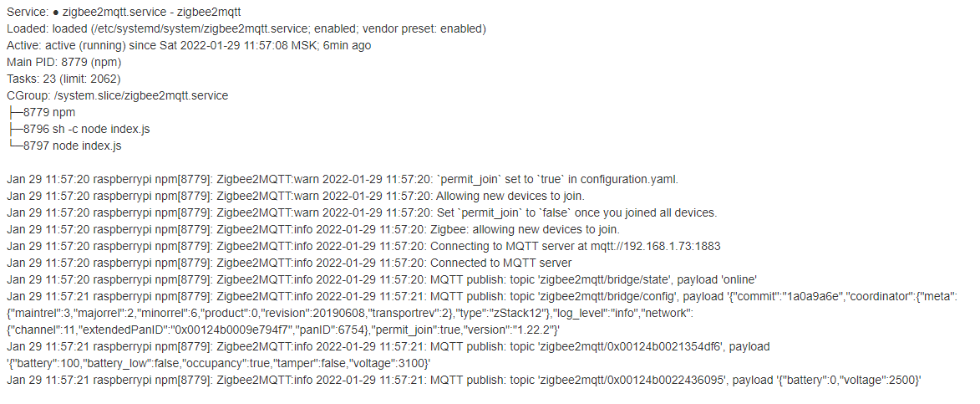The width and height of the screenshot is (980, 404).
Task: Click the CGroup /system.slice line
Action: point(117,96)
